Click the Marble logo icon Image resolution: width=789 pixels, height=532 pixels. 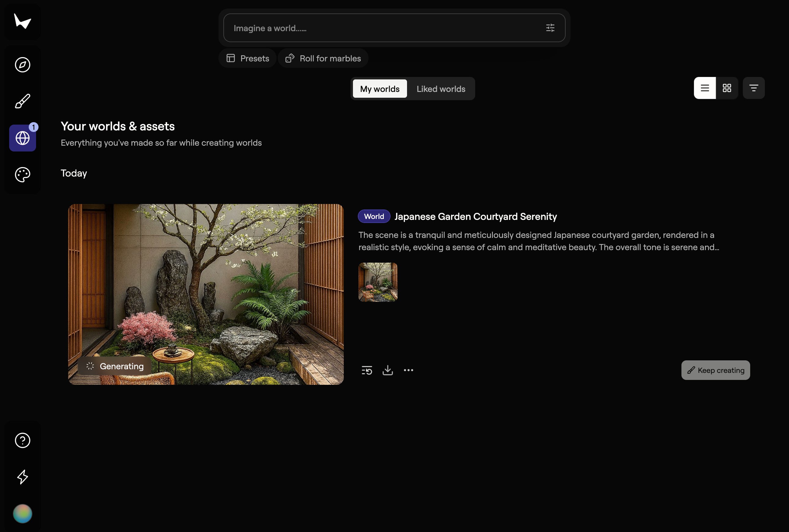coord(22,21)
